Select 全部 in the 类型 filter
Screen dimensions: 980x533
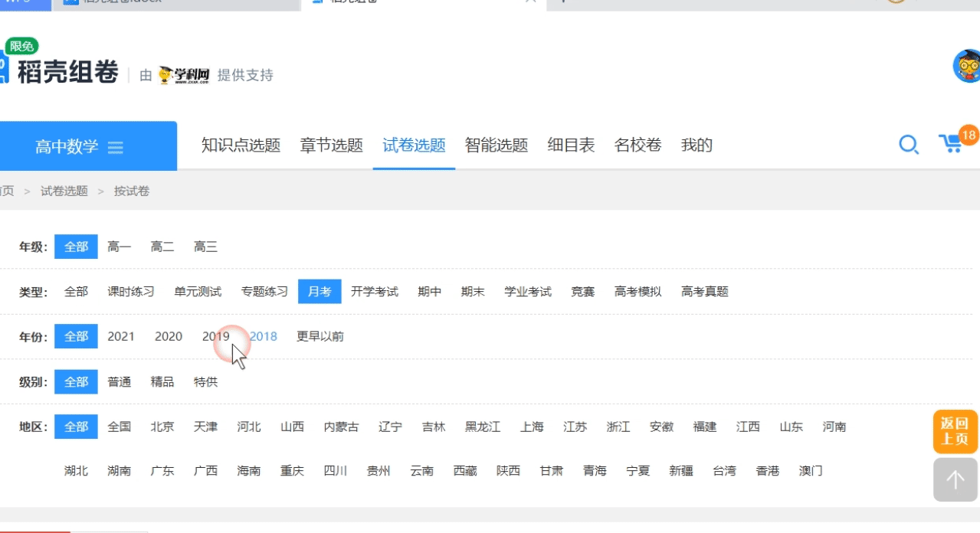pyautogui.click(x=76, y=291)
